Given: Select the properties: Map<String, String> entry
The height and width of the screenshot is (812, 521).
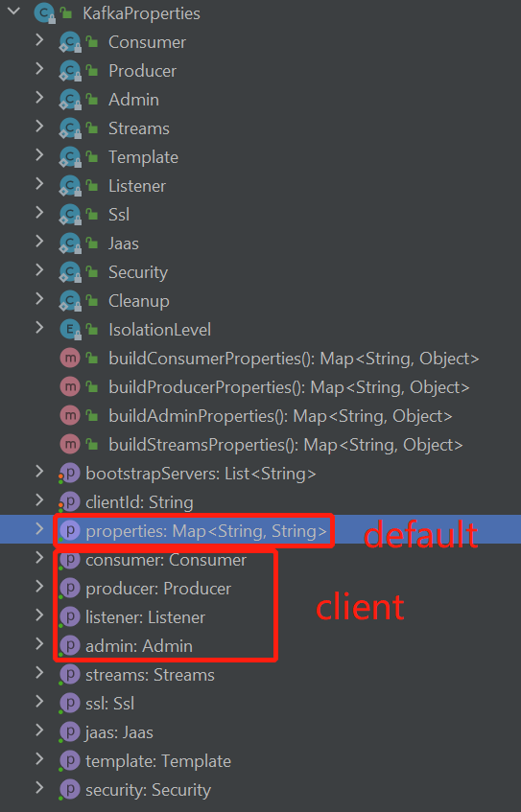Looking at the screenshot, I should coord(206,531).
